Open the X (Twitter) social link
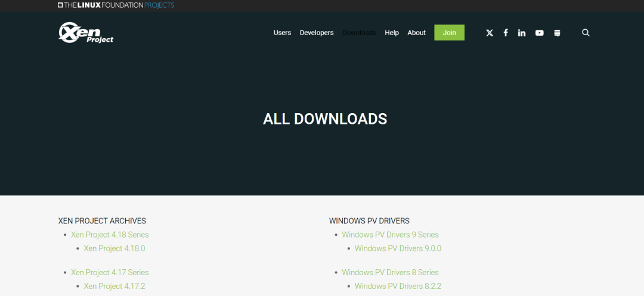This screenshot has width=644, height=296. point(490,33)
